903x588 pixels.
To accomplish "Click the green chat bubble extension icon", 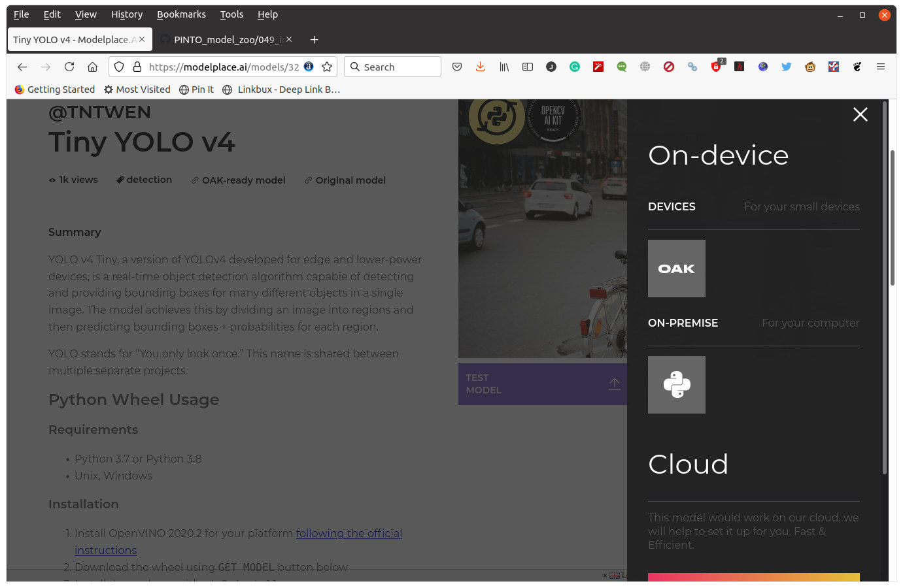I will click(622, 67).
